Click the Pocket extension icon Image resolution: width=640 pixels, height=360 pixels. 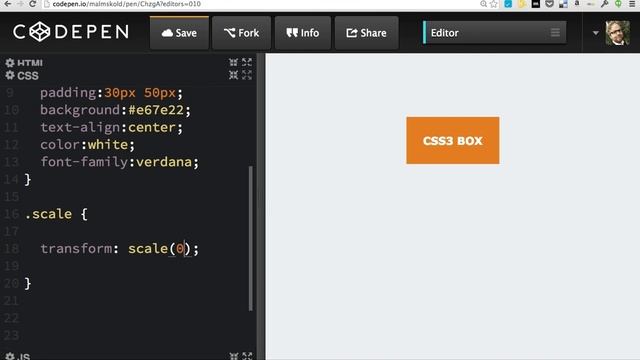pyautogui.click(x=549, y=4)
